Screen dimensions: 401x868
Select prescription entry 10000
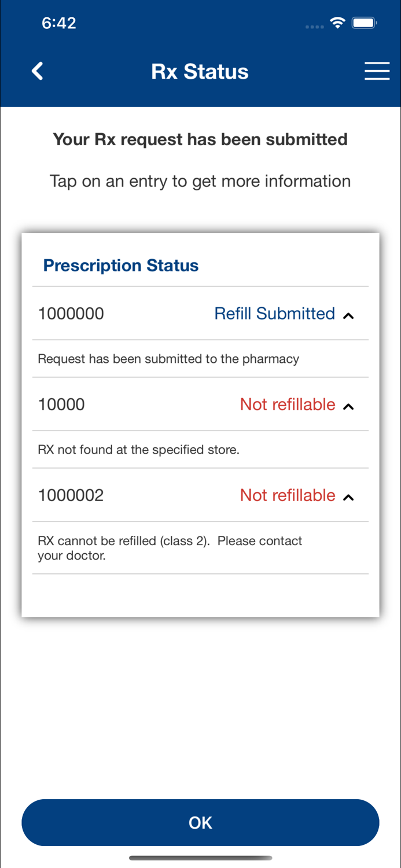(61, 404)
